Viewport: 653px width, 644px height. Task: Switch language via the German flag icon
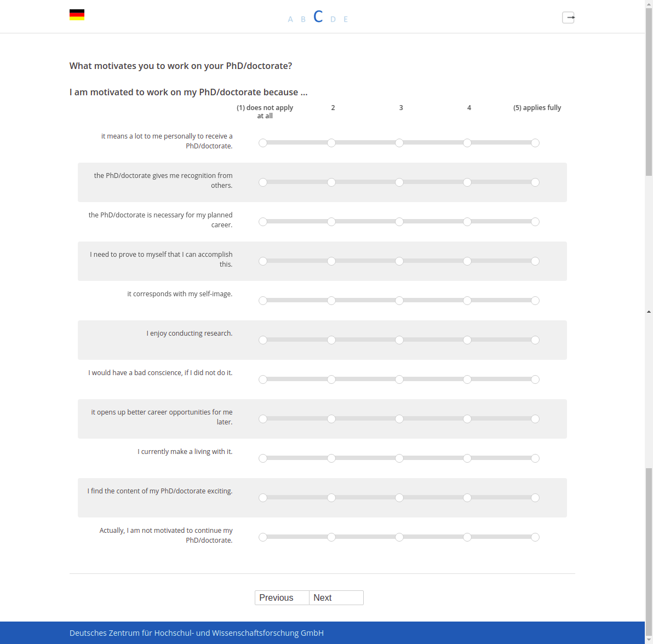[x=77, y=15]
